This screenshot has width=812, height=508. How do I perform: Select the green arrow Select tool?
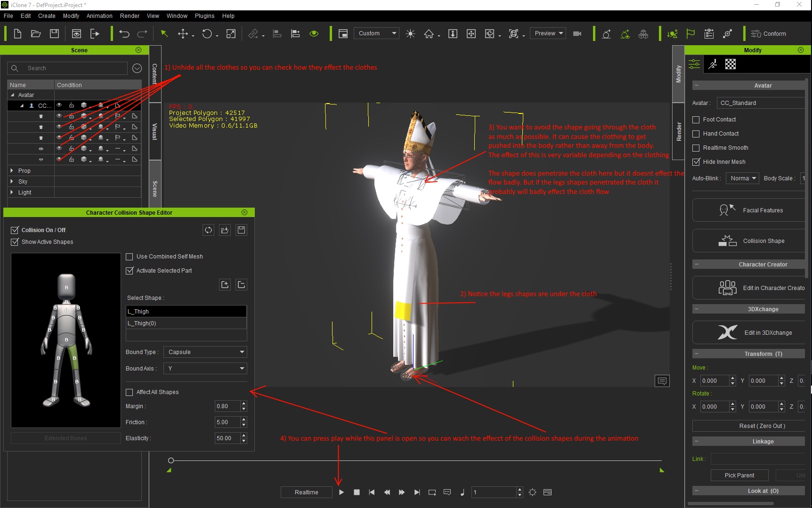point(164,33)
